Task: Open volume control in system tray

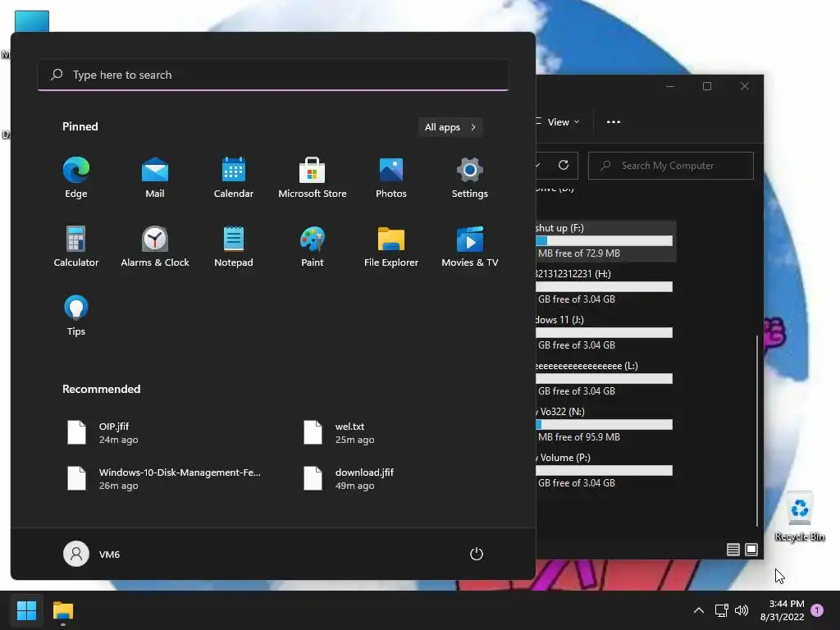Action: click(x=742, y=610)
